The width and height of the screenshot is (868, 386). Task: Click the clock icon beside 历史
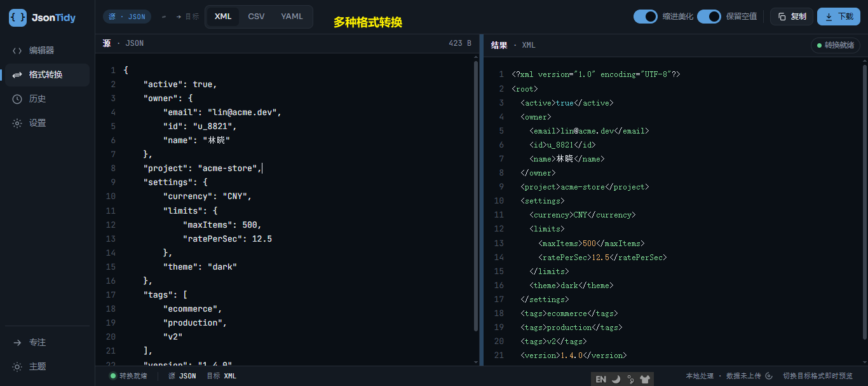click(17, 99)
